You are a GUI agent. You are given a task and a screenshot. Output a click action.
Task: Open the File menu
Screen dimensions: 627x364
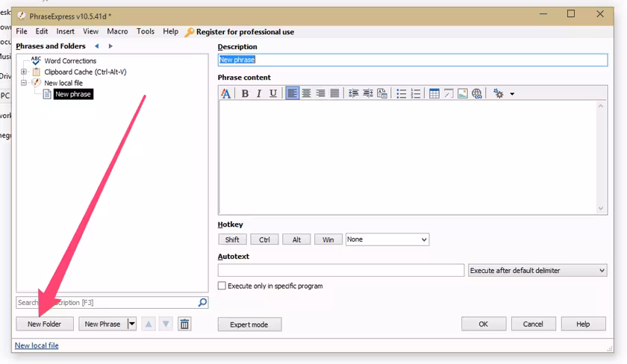click(22, 31)
